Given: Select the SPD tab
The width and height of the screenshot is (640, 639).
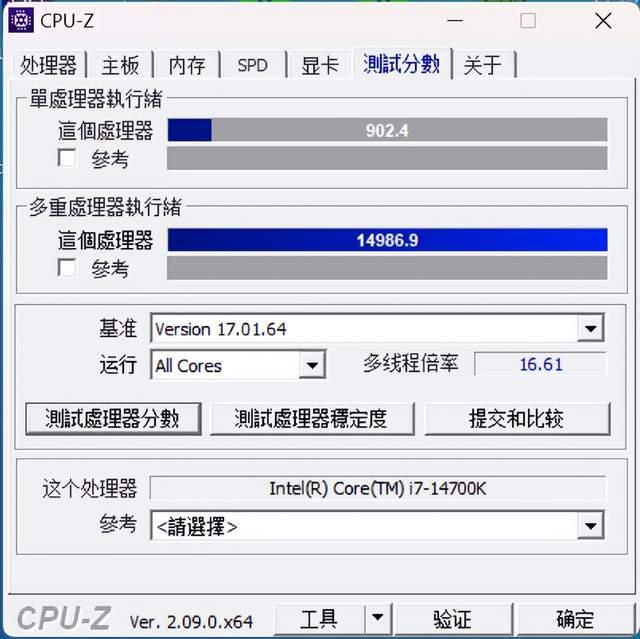Looking at the screenshot, I should (x=253, y=65).
